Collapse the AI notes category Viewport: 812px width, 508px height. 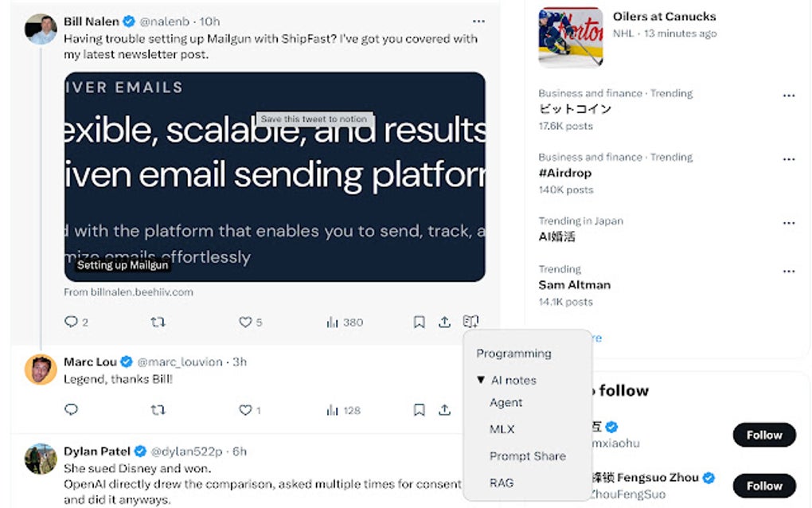481,381
